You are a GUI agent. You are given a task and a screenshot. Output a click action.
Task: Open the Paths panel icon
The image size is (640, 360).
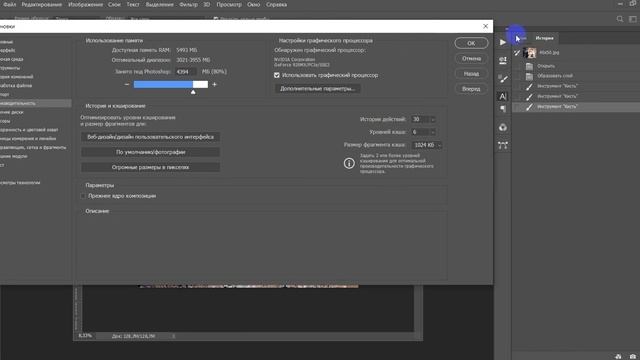click(x=503, y=145)
